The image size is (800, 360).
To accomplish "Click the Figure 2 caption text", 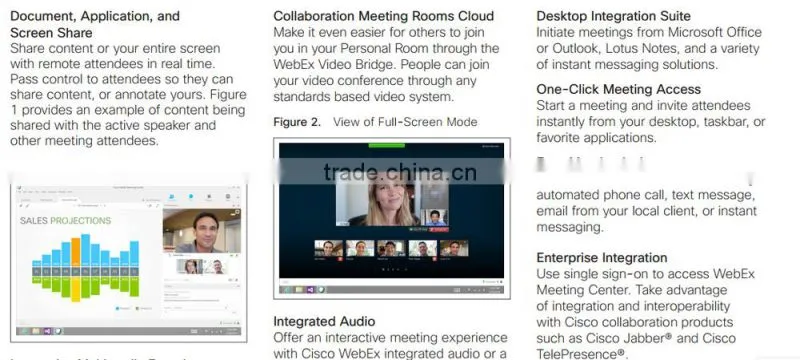I will (x=376, y=122).
